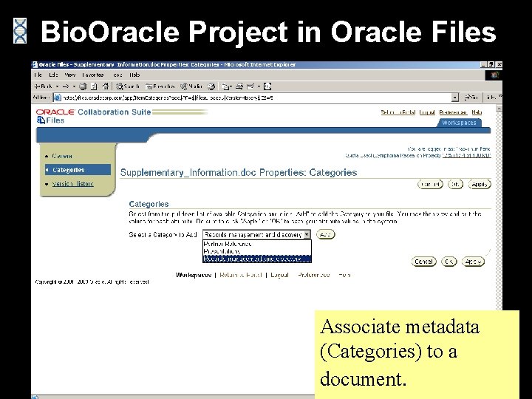Click the Add category button
This screenshot has height=399, width=532.
pyautogui.click(x=325, y=234)
